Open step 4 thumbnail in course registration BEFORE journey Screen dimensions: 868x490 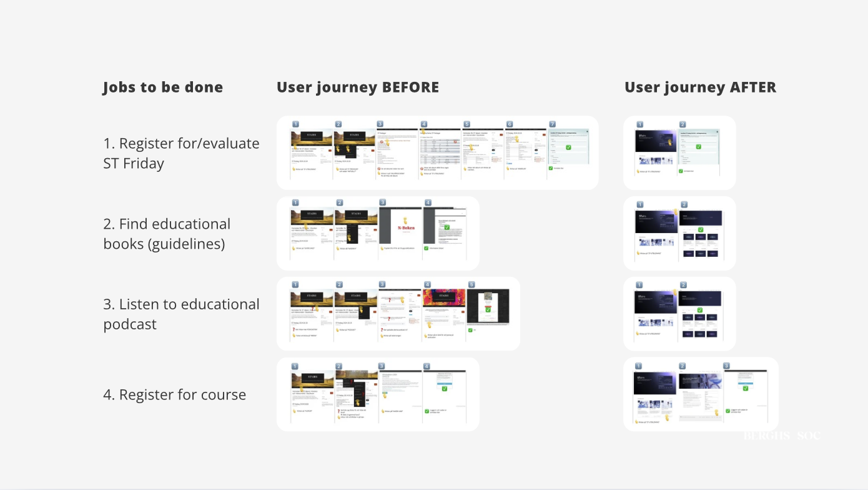click(x=444, y=387)
